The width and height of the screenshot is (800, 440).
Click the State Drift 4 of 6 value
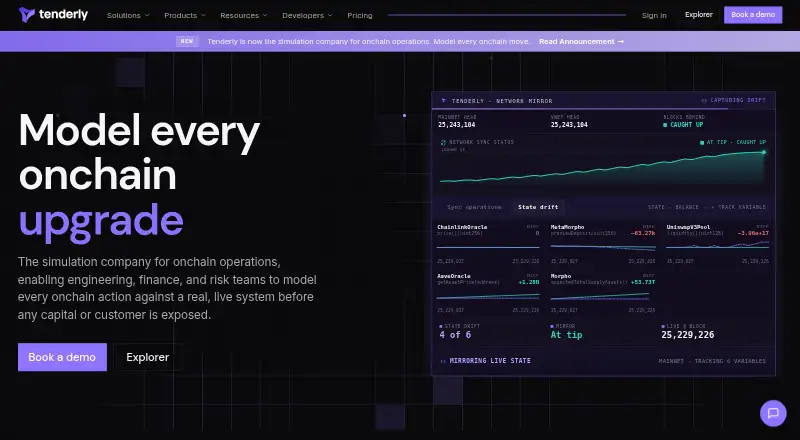455,335
